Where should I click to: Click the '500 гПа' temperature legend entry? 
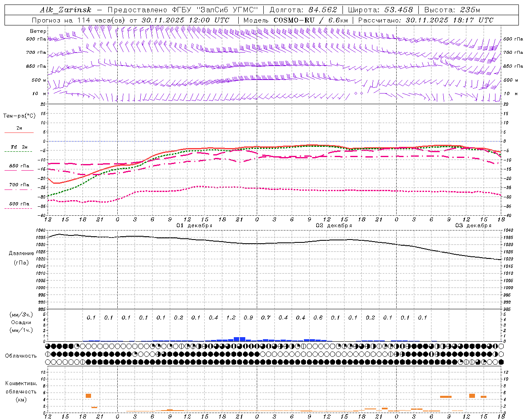(x=19, y=204)
